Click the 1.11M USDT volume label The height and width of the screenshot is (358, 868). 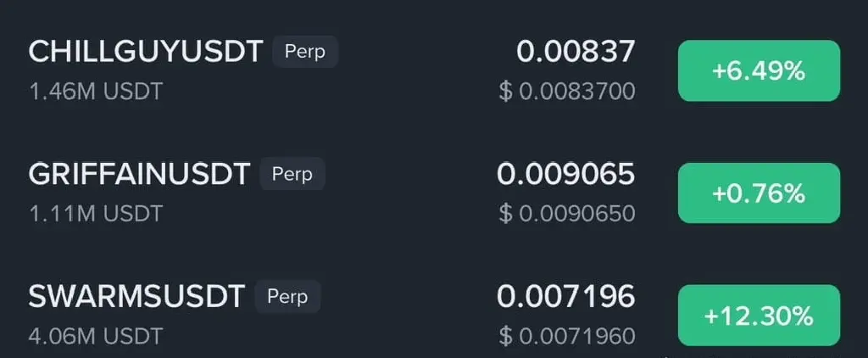tap(96, 214)
